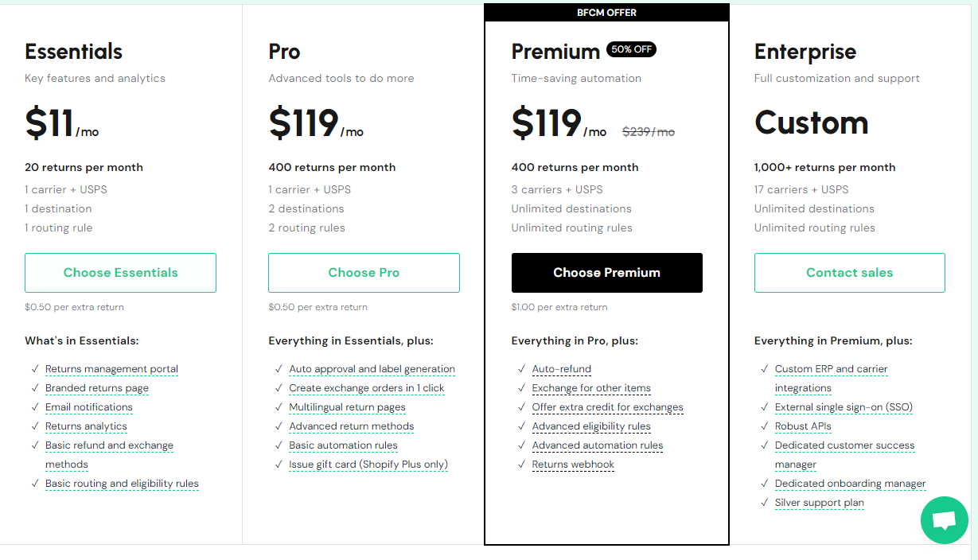Click Silver support plan link
The width and height of the screenshot is (978, 560).
tap(819, 503)
